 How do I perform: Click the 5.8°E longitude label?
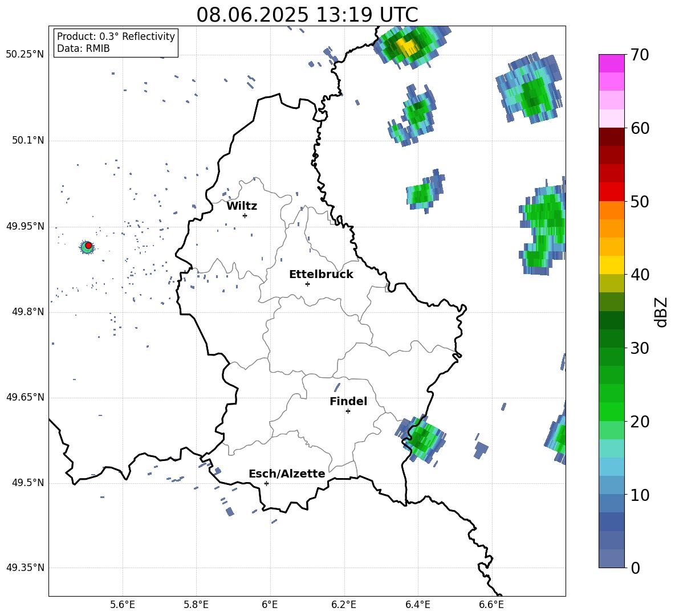196,605
